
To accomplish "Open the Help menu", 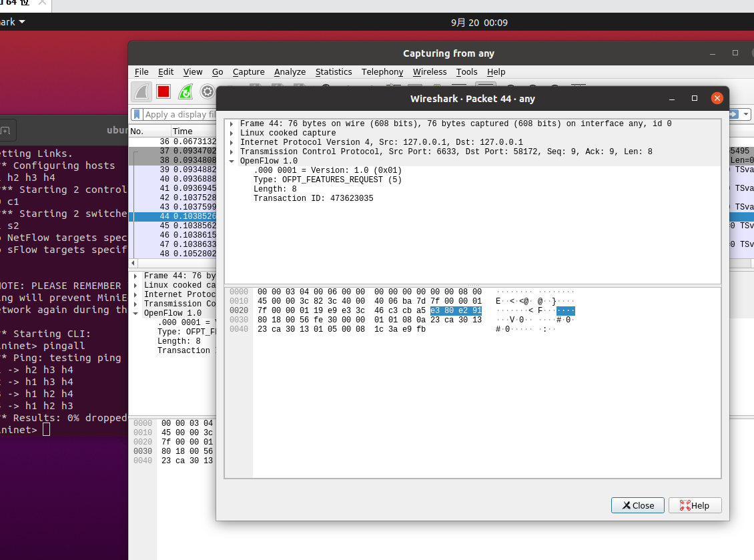I will 496,71.
